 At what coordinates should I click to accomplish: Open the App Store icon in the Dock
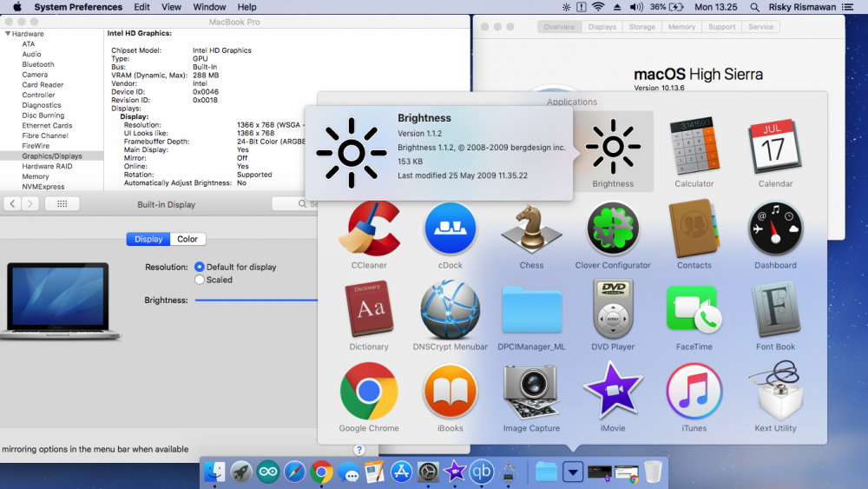[x=401, y=472]
